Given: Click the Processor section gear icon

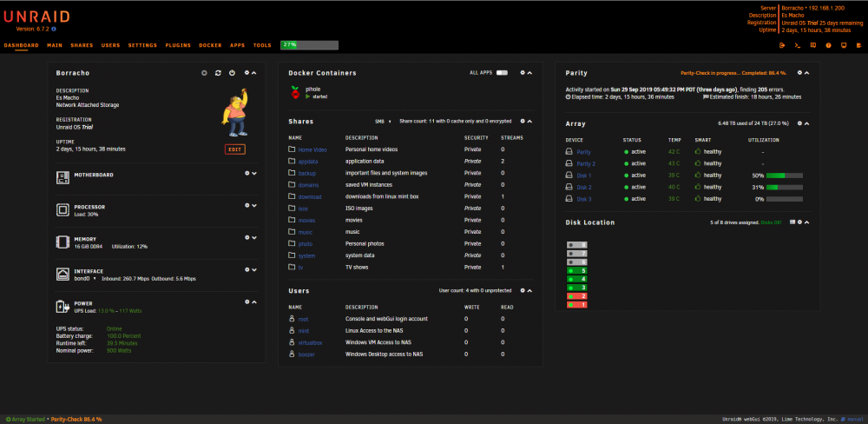Looking at the screenshot, I should tap(247, 206).
